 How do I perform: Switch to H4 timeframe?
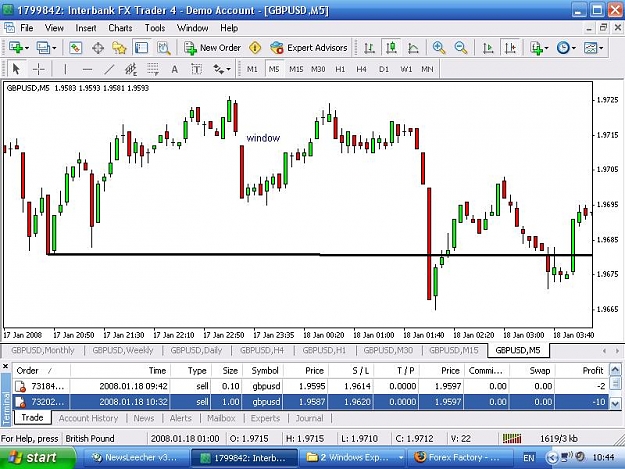[x=362, y=69]
